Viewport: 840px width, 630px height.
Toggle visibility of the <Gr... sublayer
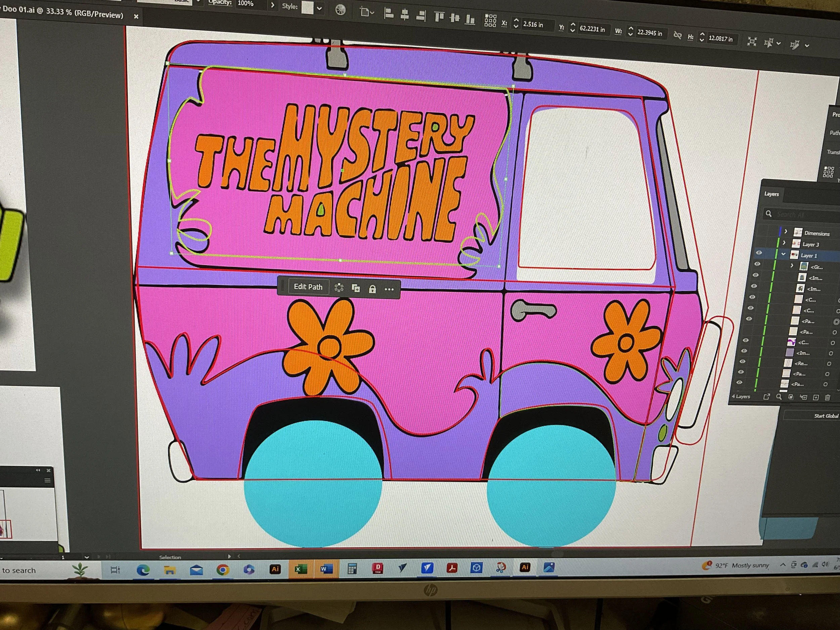coord(757,263)
